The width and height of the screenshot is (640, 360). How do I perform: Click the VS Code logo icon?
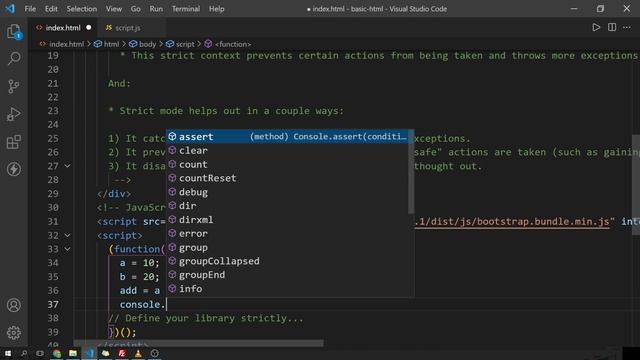pyautogui.click(x=10, y=9)
